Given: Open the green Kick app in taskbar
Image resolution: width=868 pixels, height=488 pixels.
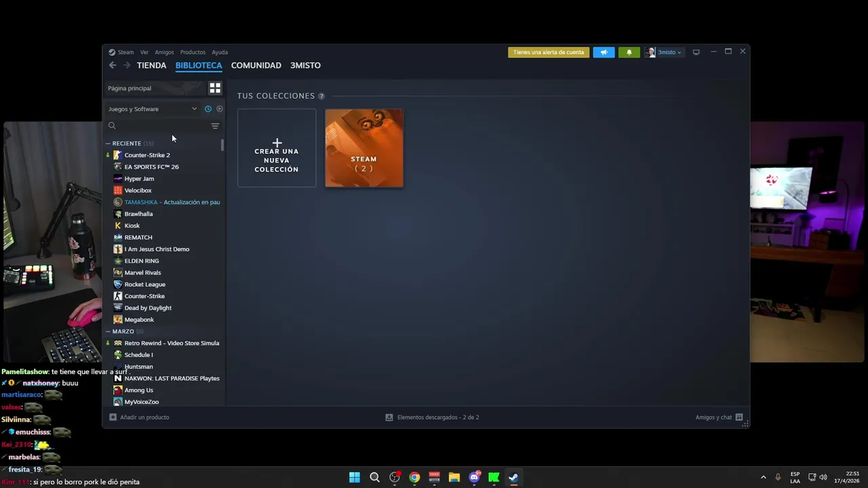Looking at the screenshot, I should point(494,477).
